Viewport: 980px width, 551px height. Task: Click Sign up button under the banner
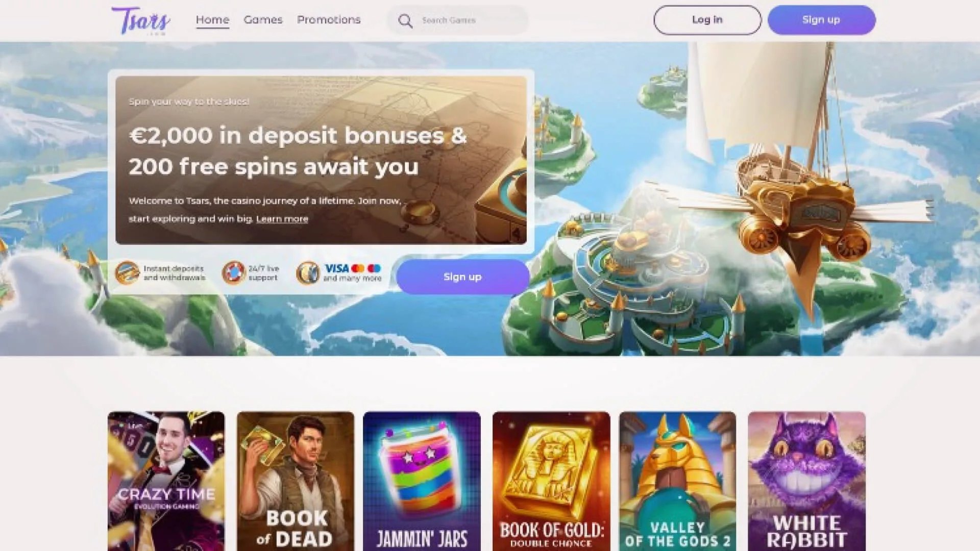[462, 277]
